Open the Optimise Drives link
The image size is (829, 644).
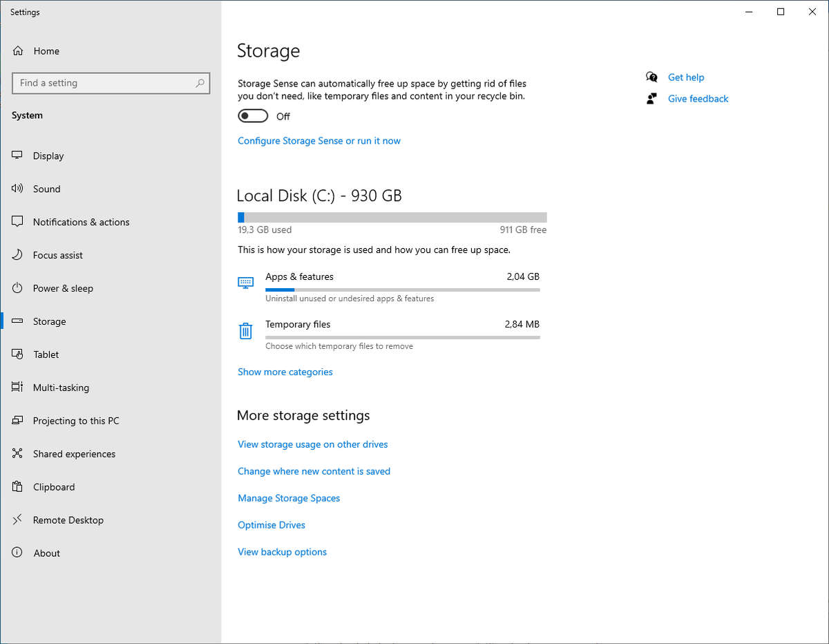[271, 525]
